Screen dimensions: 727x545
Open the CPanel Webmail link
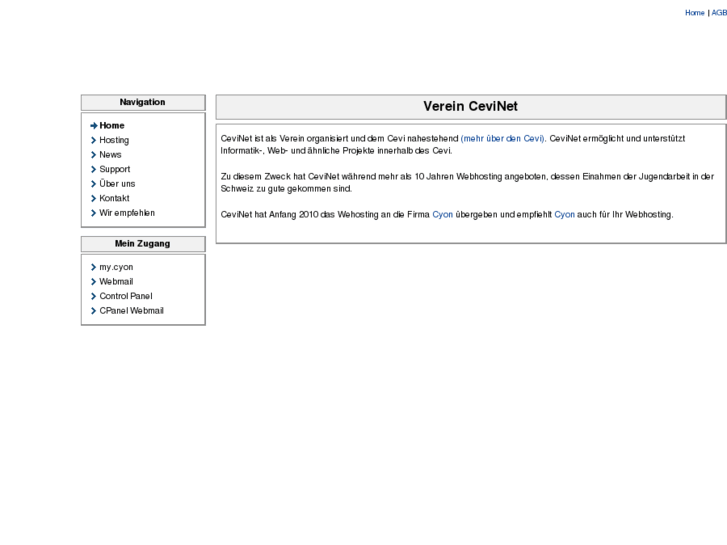click(x=131, y=311)
